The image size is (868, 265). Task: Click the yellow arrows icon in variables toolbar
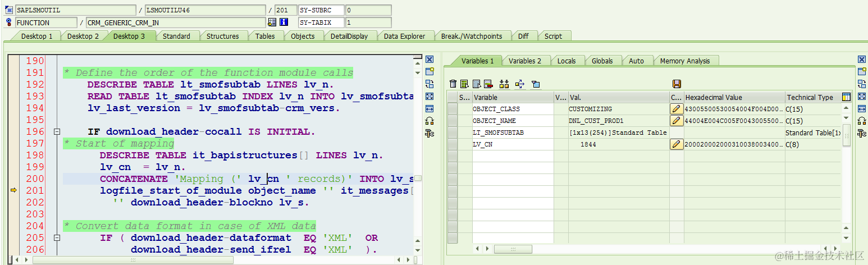click(x=519, y=84)
